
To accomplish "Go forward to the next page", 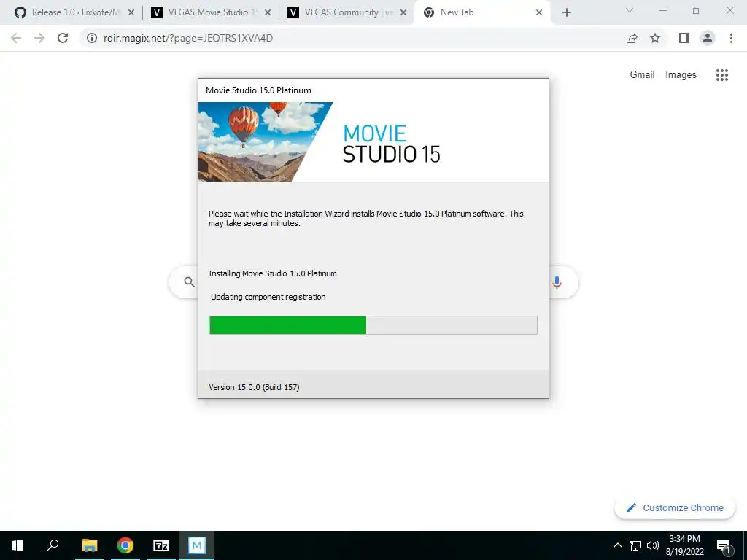I will [x=39, y=38].
